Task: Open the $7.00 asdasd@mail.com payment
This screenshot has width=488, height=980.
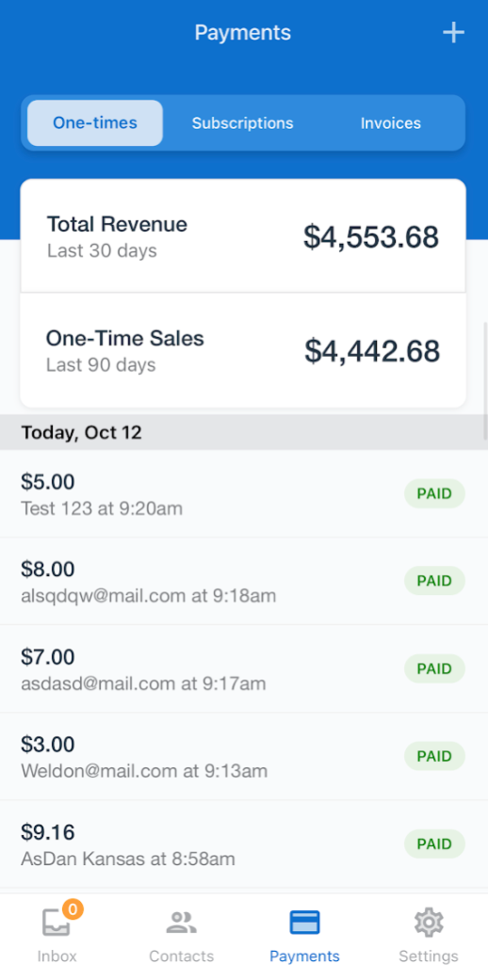Action: pos(243,668)
